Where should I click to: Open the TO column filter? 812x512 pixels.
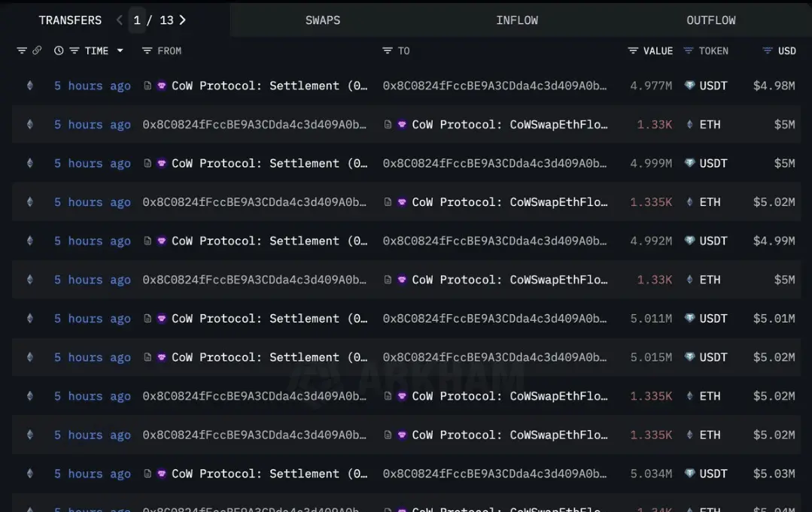(x=388, y=50)
